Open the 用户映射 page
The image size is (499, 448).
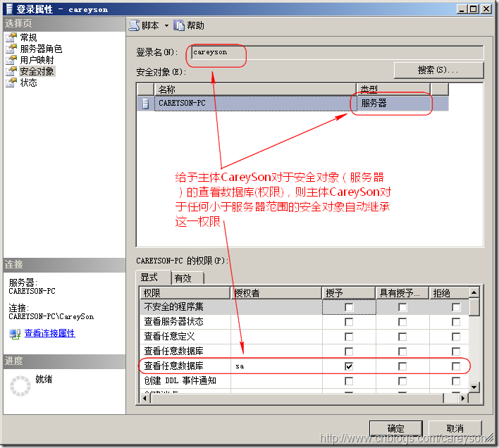(x=37, y=60)
